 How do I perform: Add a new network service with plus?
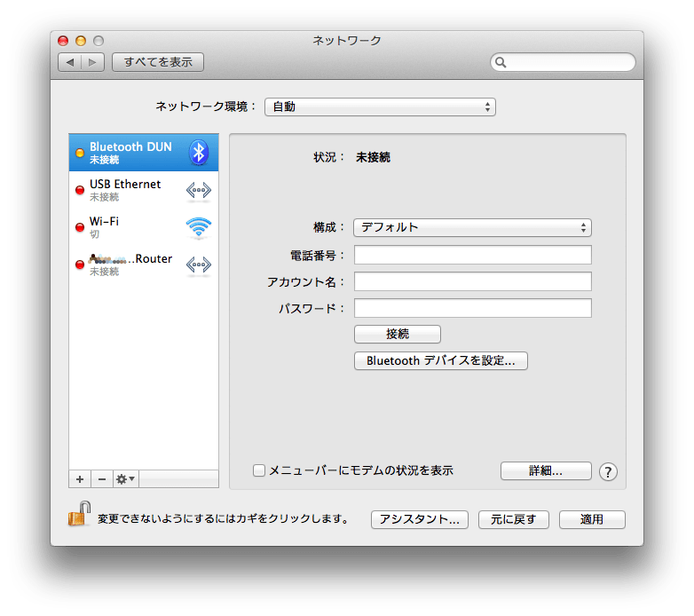(80, 479)
